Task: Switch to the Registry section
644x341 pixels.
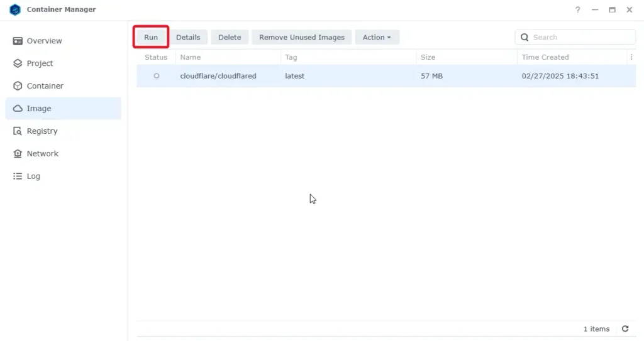Action: 42,131
